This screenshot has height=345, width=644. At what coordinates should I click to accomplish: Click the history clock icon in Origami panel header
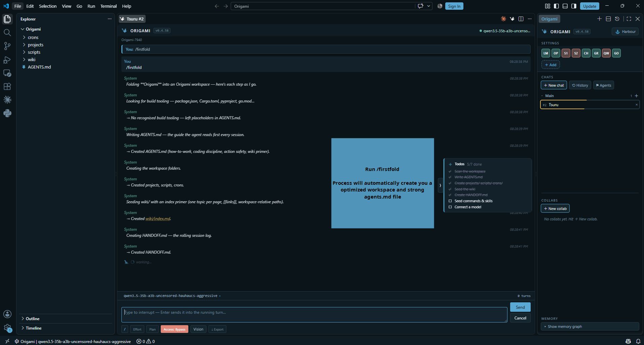tap(617, 19)
